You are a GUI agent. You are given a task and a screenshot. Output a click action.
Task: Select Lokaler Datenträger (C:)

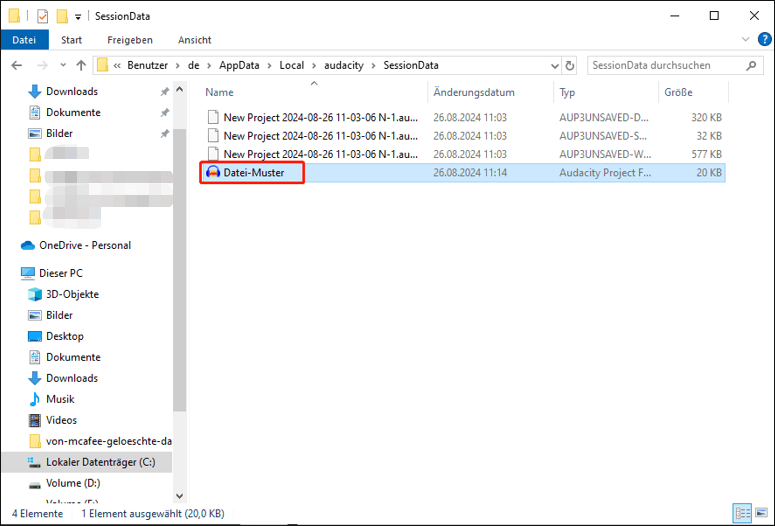click(100, 462)
